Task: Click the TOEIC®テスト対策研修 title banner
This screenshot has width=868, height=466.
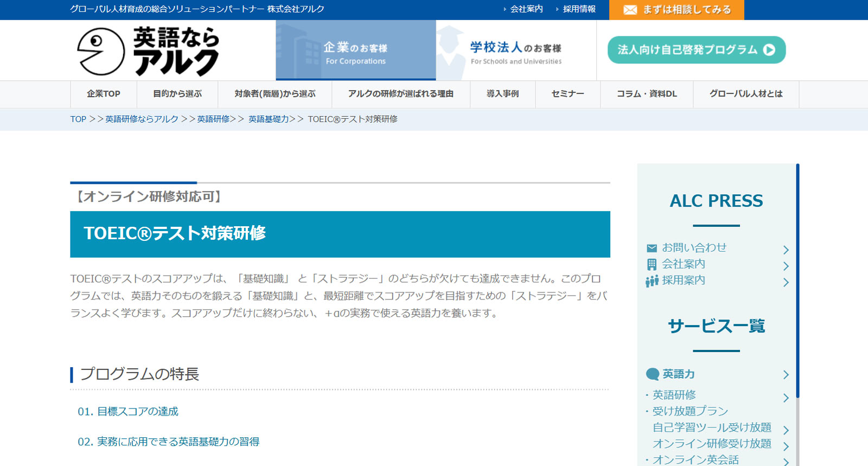Action: (x=340, y=234)
